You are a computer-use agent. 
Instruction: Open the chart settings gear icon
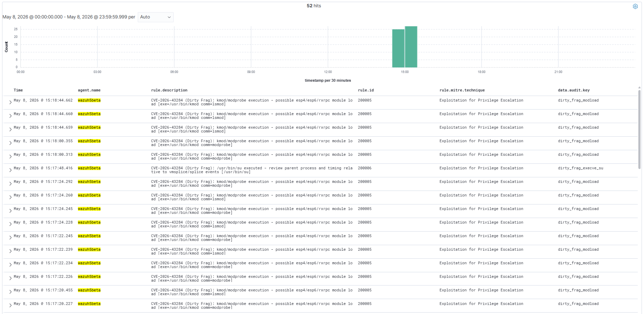click(x=635, y=6)
